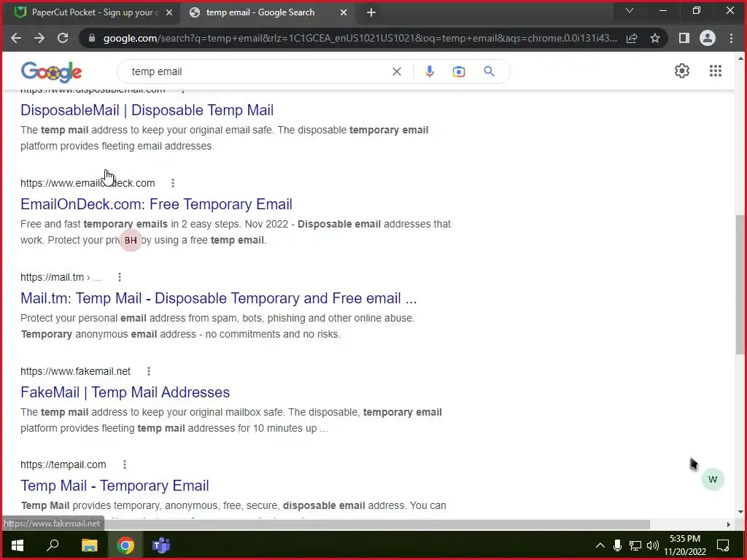The width and height of the screenshot is (747, 560).
Task: Go forward to the next page
Action: click(x=39, y=38)
